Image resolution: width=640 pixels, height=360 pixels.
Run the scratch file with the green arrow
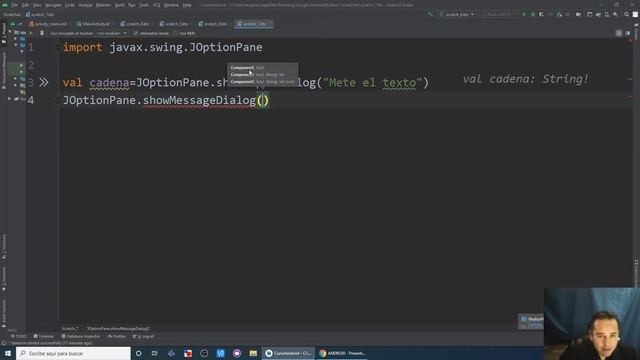[31, 33]
